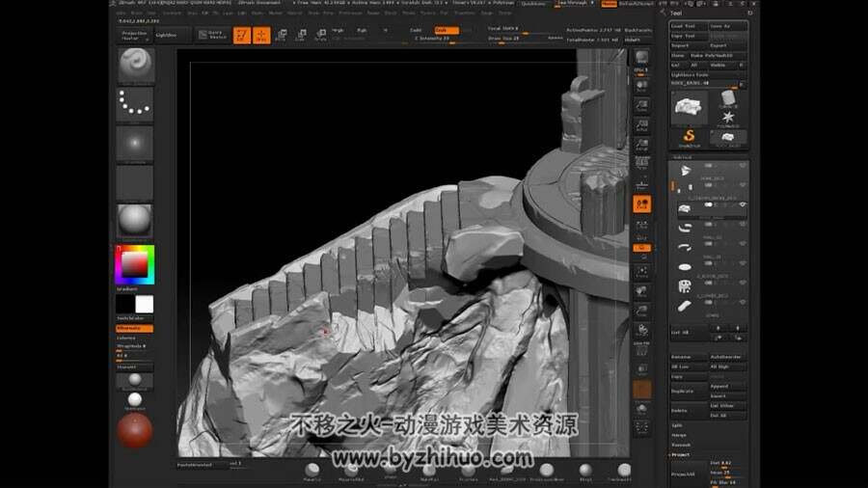Activate Quick Sketch mode
This screenshot has height=488, width=868.
[x=212, y=35]
